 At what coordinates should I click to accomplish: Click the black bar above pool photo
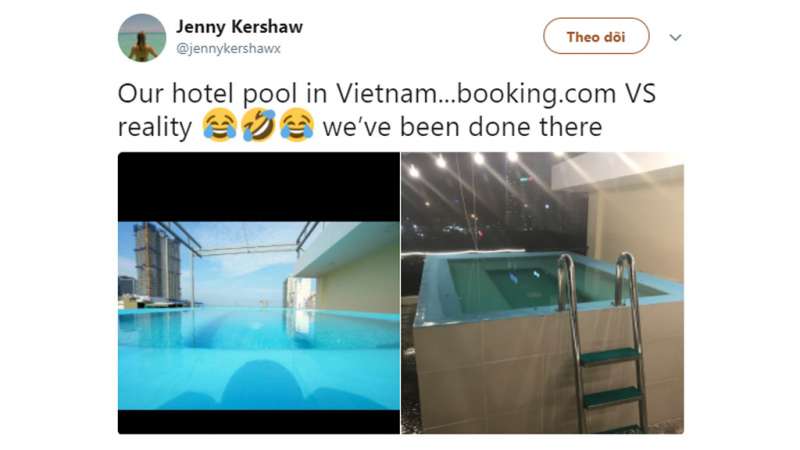coord(259,187)
